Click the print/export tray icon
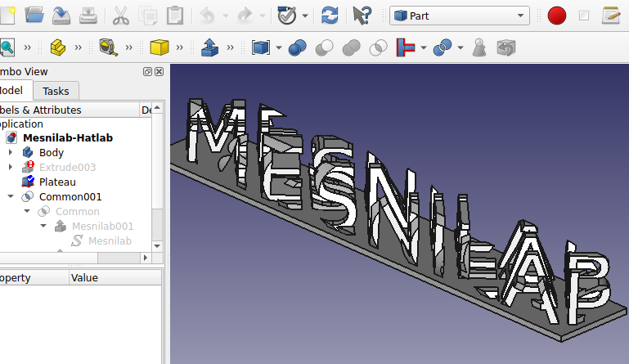 tap(88, 16)
